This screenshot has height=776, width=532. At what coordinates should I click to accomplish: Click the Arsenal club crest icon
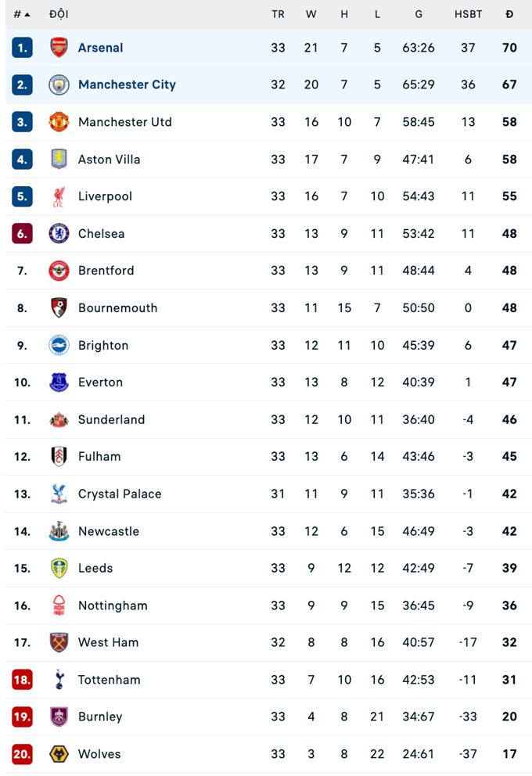[x=59, y=48]
